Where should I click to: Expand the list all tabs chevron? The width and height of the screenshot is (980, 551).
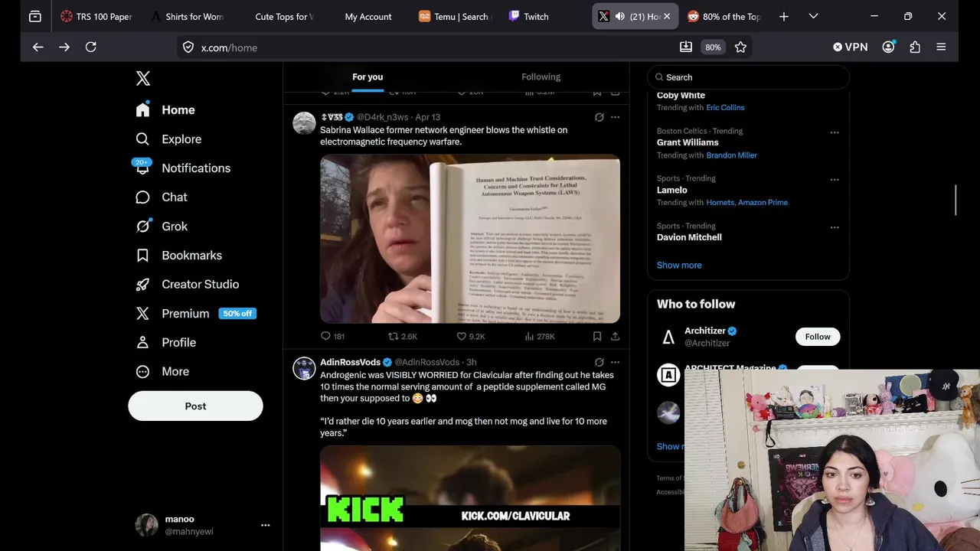tap(813, 16)
